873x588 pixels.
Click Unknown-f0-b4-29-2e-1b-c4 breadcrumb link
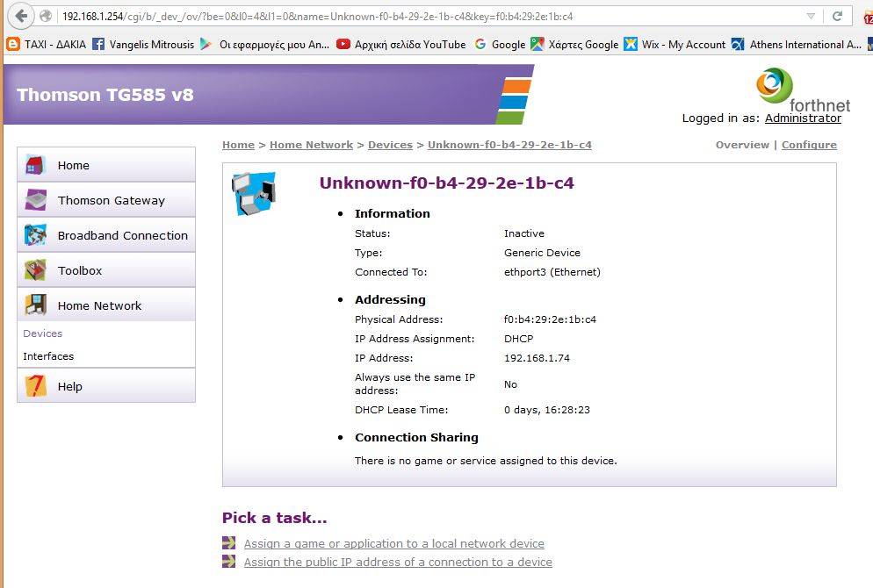pos(509,145)
